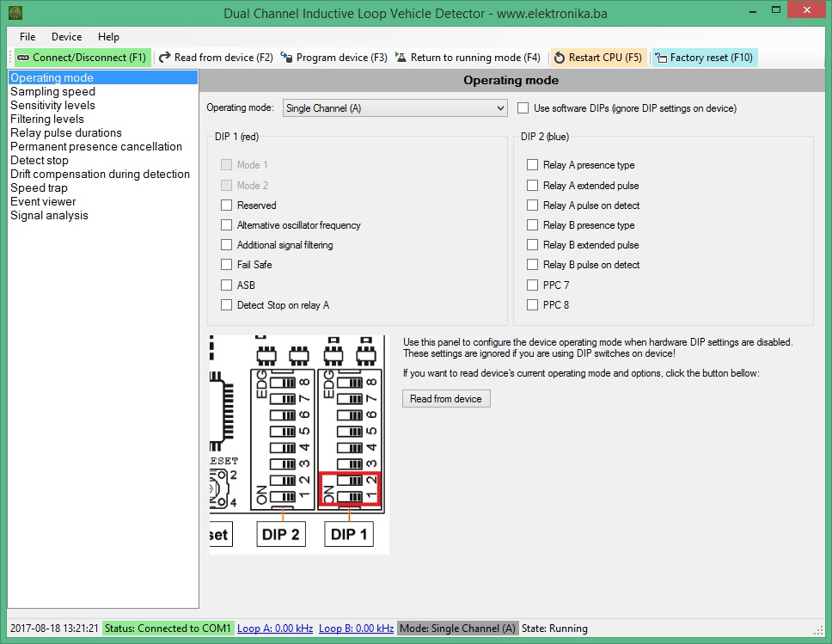Viewport: 832px width, 644px height.
Task: Click the DIP 1 label in the diagram
Action: pos(349,534)
